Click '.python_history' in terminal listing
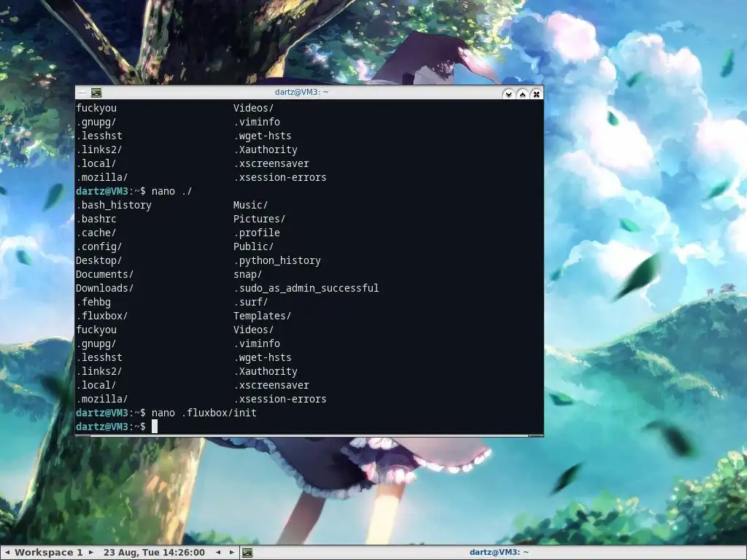This screenshot has width=747, height=560. point(276,260)
